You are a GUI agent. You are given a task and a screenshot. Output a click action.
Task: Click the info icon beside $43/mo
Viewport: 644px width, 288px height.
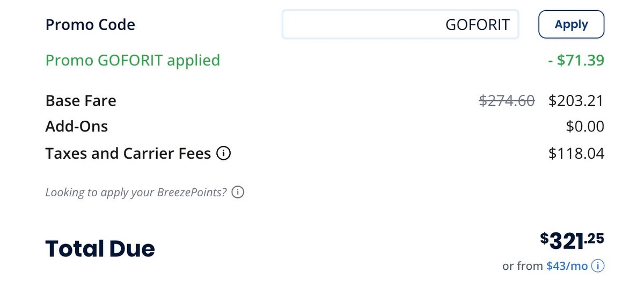click(598, 266)
